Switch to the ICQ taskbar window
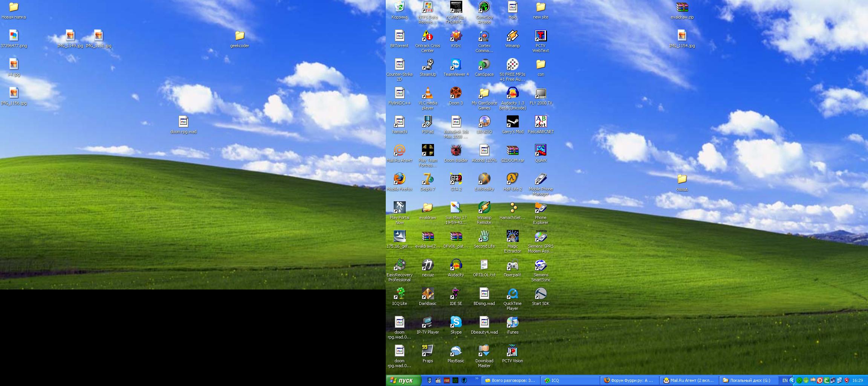Viewport: 868px width, 386px height. tap(570, 380)
